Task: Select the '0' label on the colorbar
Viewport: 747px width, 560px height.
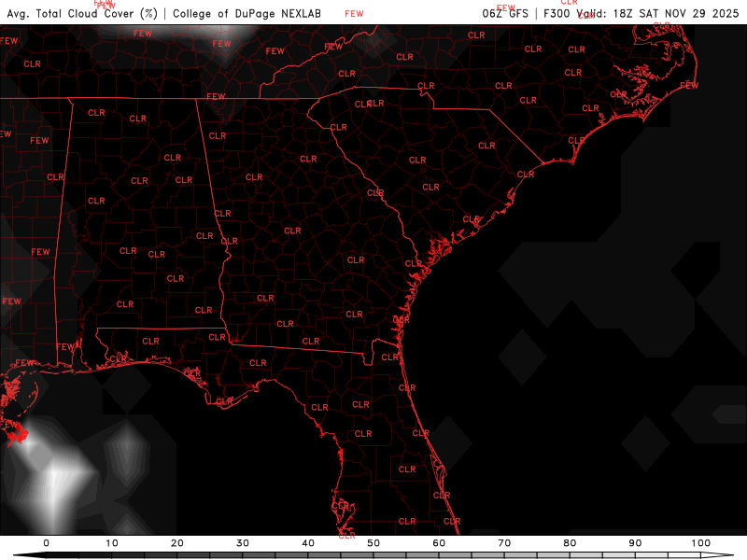Action: point(46,543)
